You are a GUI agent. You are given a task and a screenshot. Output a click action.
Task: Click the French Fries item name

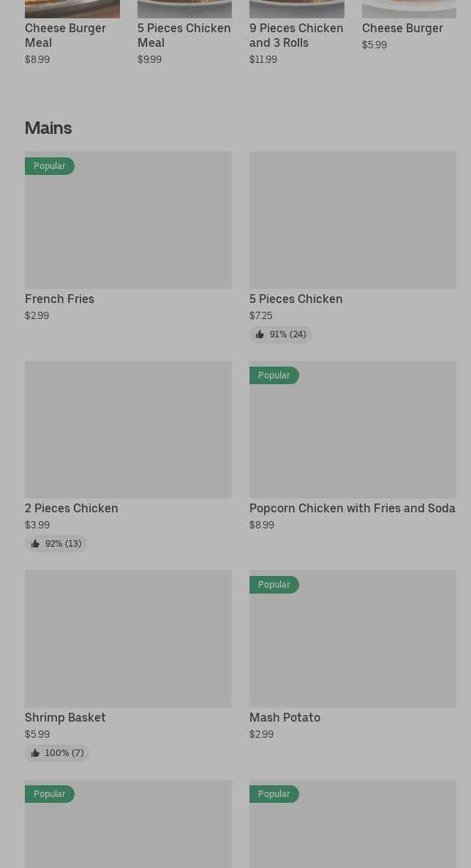point(59,299)
